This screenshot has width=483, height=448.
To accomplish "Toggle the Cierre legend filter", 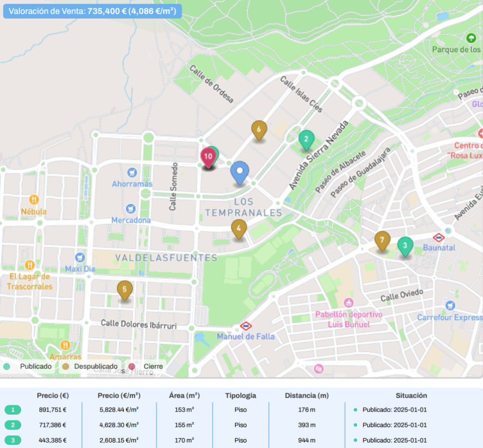I will pos(147,366).
